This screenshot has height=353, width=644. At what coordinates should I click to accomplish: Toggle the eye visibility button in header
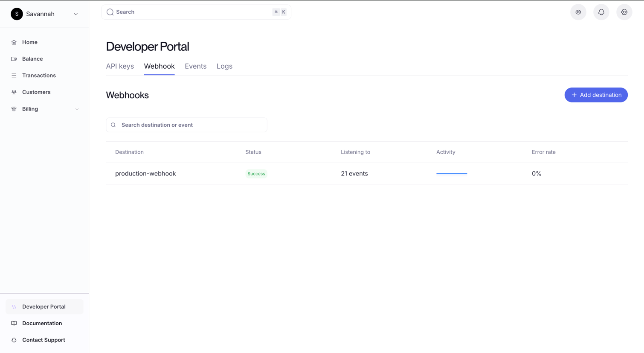[578, 12]
